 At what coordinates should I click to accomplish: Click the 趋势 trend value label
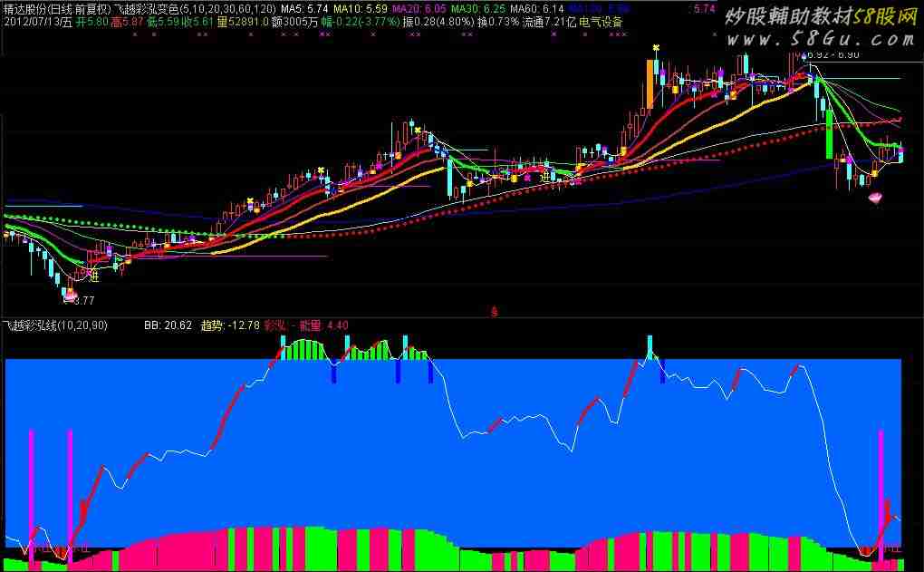[230, 325]
